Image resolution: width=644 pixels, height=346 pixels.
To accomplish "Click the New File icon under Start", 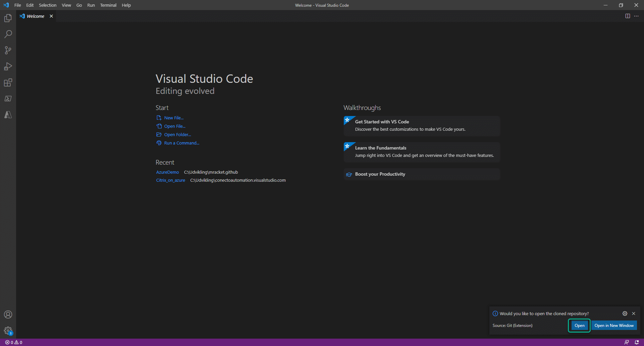I will 159,118.
